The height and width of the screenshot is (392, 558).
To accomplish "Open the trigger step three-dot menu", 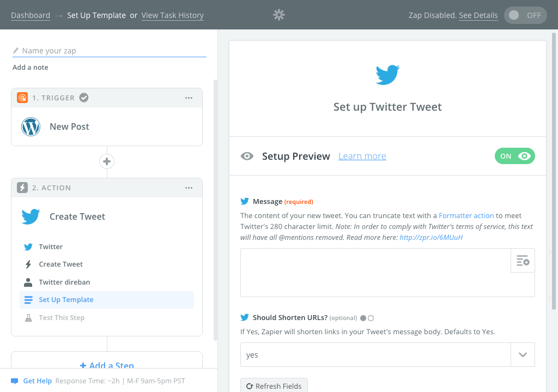I will tap(189, 98).
